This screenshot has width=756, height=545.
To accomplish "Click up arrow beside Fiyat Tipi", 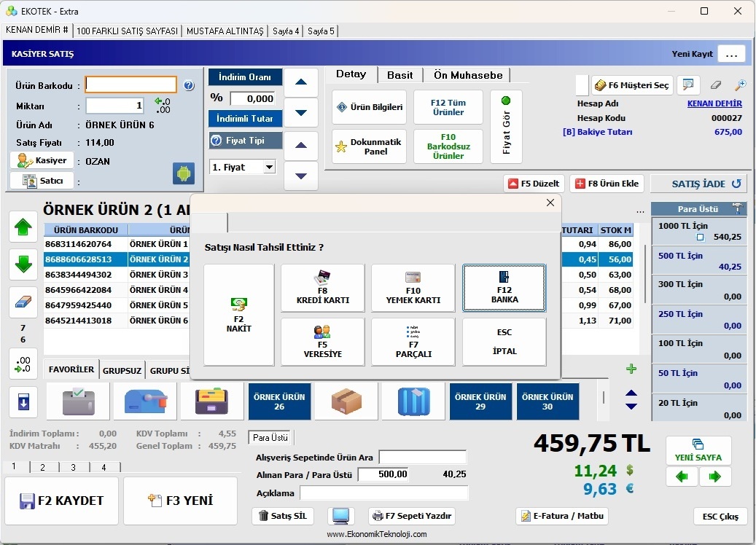I will coord(301,145).
